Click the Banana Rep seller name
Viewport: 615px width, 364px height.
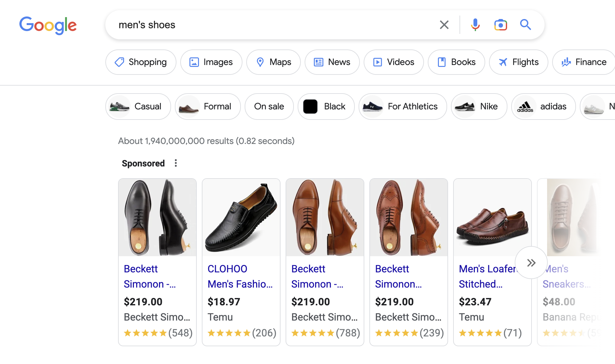click(571, 317)
